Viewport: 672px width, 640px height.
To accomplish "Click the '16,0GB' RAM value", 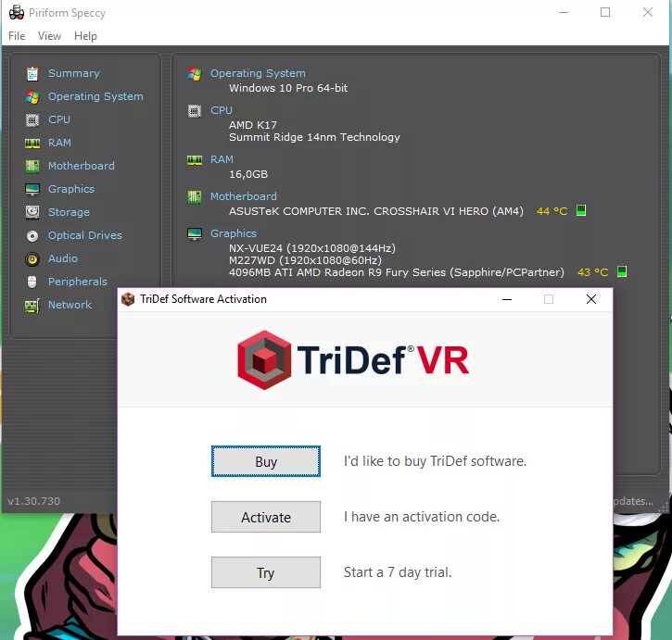I will click(248, 174).
